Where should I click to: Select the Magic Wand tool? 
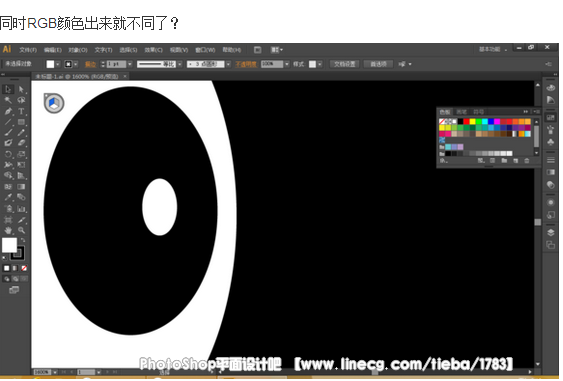click(x=8, y=100)
